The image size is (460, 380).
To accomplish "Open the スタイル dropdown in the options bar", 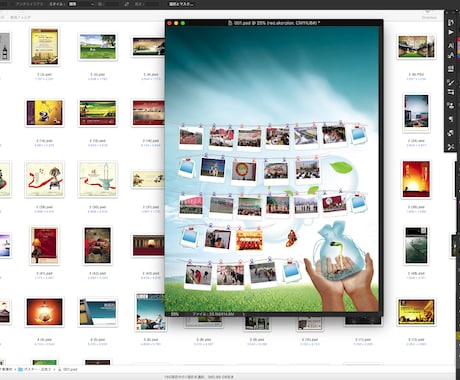I will click(x=82, y=4).
